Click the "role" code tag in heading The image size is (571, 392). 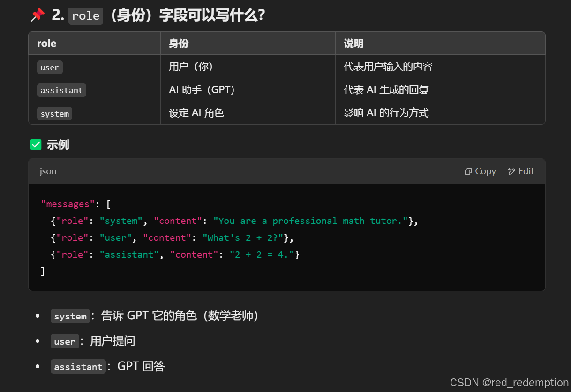(86, 16)
